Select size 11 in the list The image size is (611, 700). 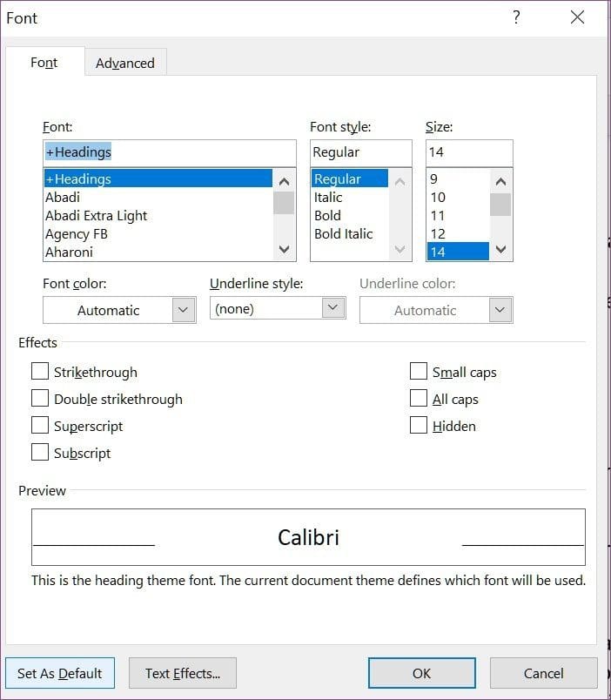tap(459, 215)
